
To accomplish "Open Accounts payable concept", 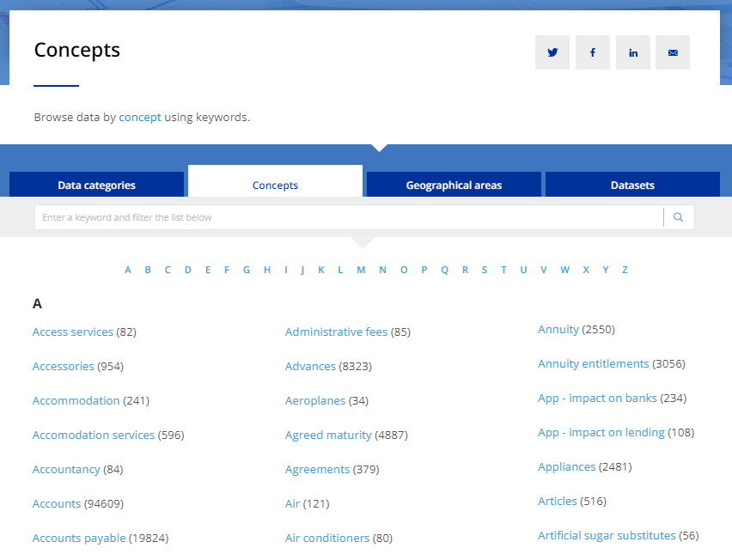I will [x=79, y=538].
